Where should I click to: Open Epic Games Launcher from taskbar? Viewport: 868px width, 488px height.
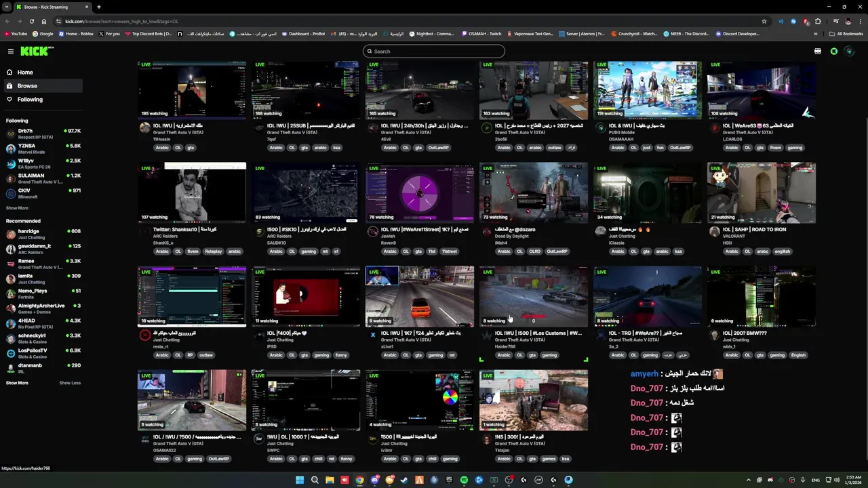(x=449, y=480)
